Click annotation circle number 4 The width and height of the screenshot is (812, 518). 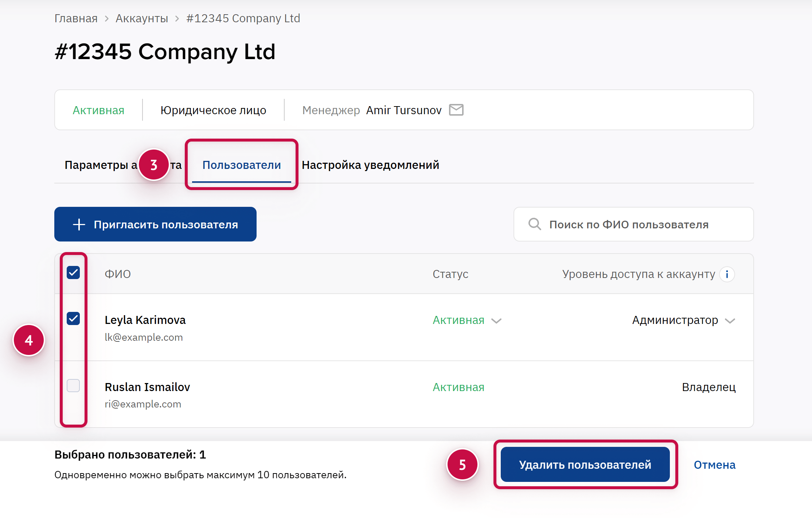tap(29, 340)
